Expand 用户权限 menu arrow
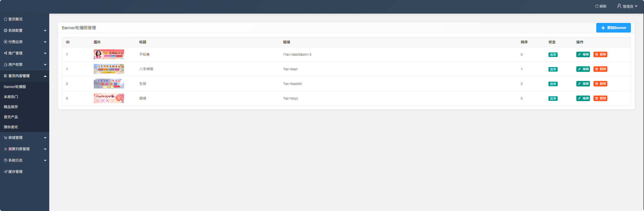This screenshot has width=644, height=211. (x=45, y=65)
